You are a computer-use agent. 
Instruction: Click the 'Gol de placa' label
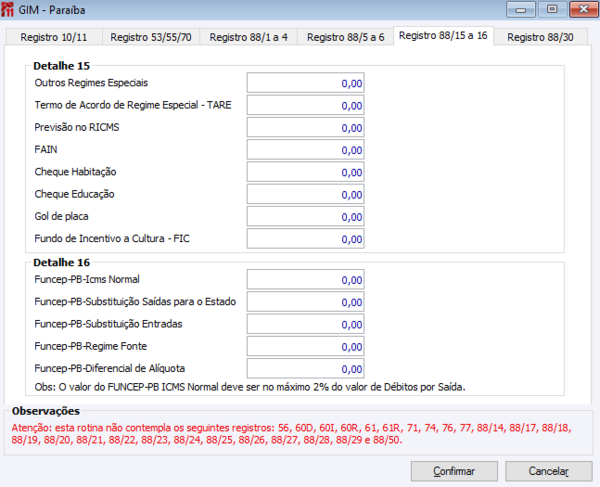61,216
